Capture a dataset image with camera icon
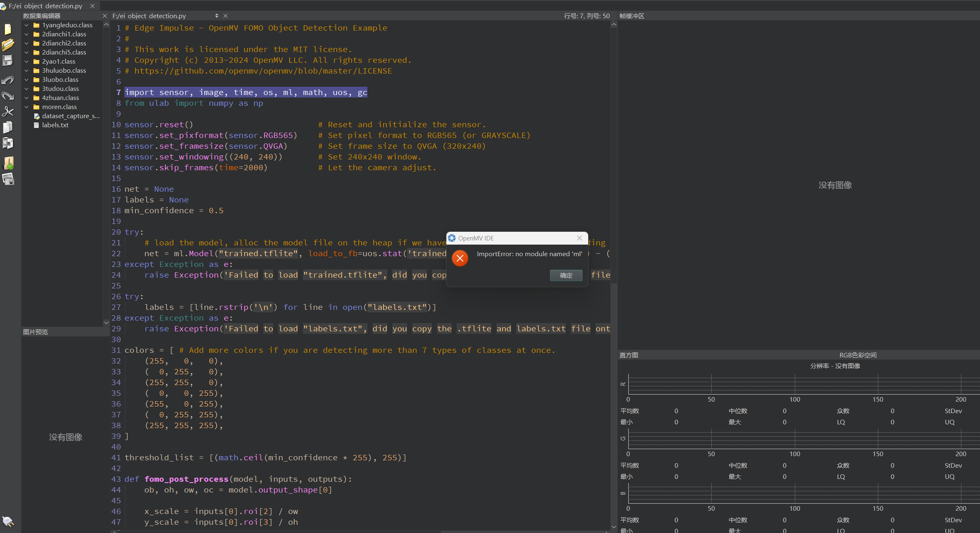The height and width of the screenshot is (533, 980). pos(8,179)
